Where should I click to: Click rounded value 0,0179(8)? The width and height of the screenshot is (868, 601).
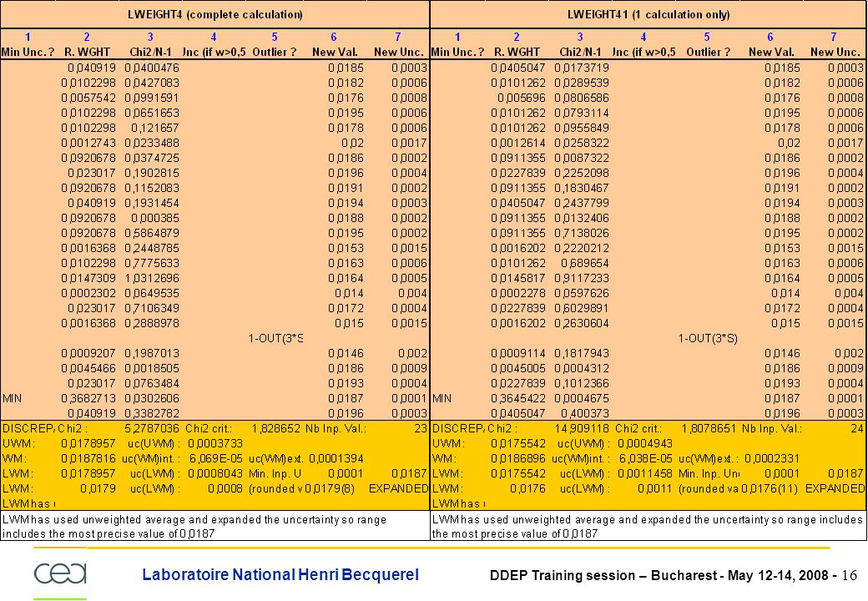[330, 488]
